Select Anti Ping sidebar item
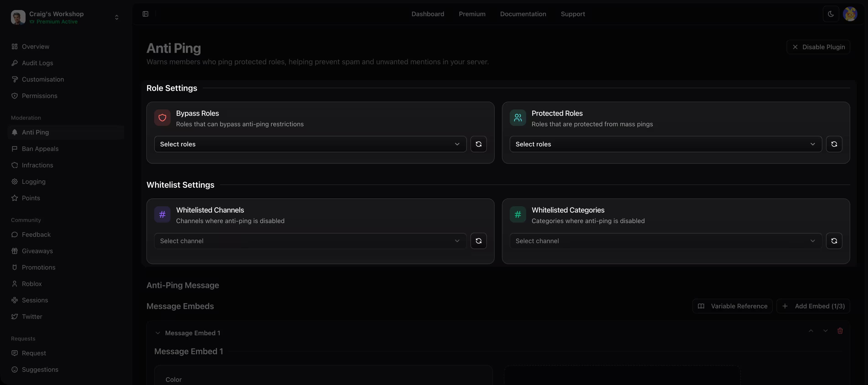Screen dimensions: 868x385 pyautogui.click(x=66, y=132)
